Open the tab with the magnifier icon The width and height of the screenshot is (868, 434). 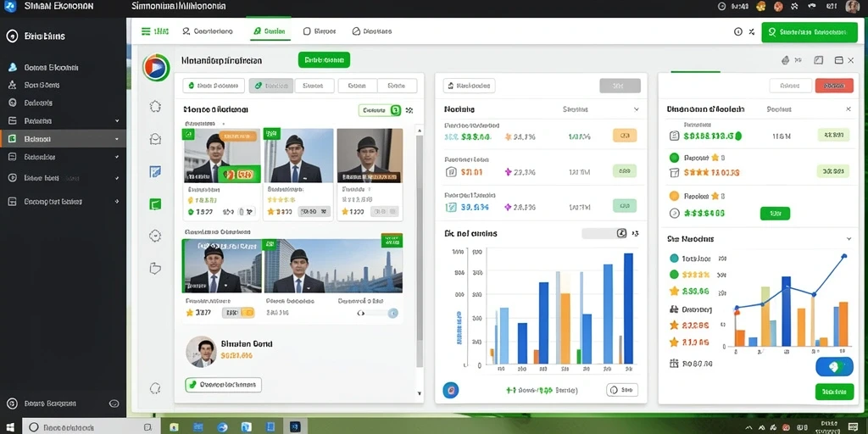point(208,31)
